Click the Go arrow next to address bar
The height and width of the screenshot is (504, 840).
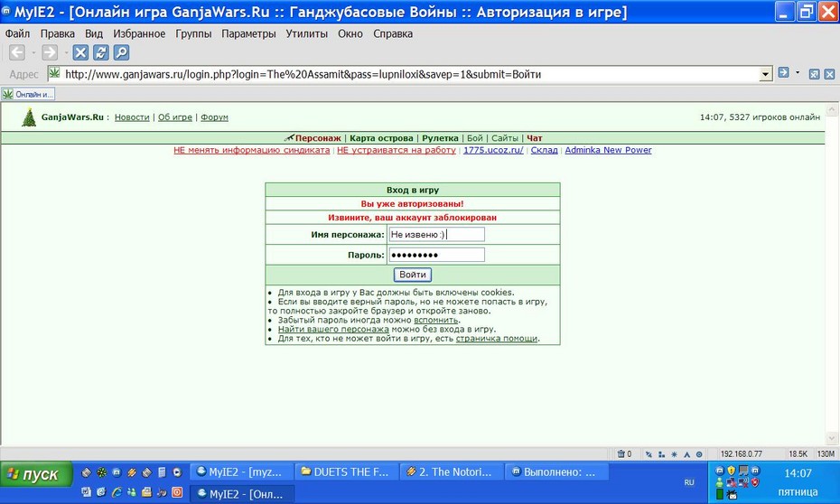point(783,72)
